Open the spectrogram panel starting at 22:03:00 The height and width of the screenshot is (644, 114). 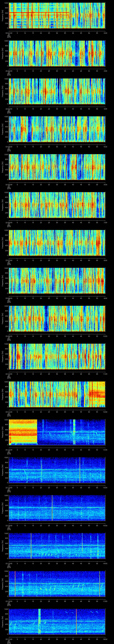(57, 91)
